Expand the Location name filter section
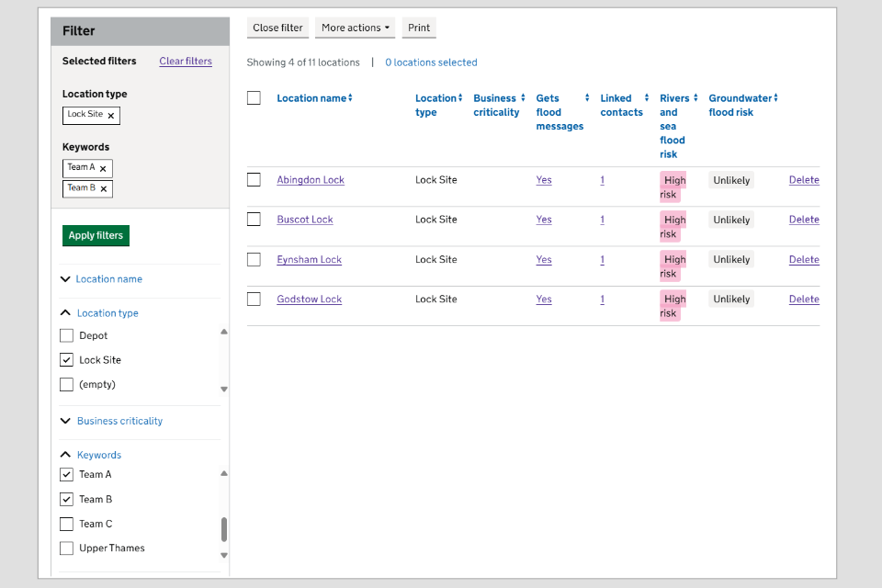882x588 pixels. (x=108, y=279)
